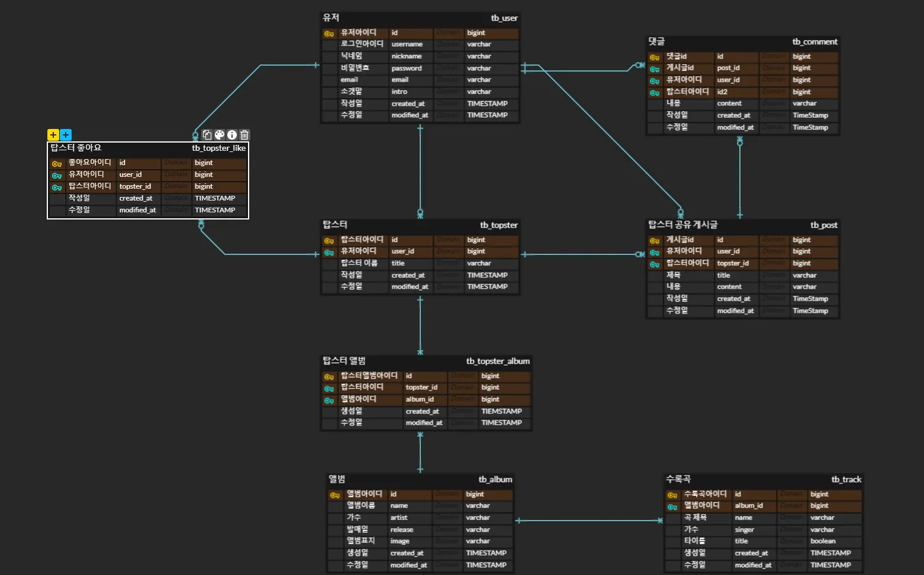Click the primary key icon beside 게시글id in tb_post
Viewport: 924px width, 575px height.
(x=655, y=241)
